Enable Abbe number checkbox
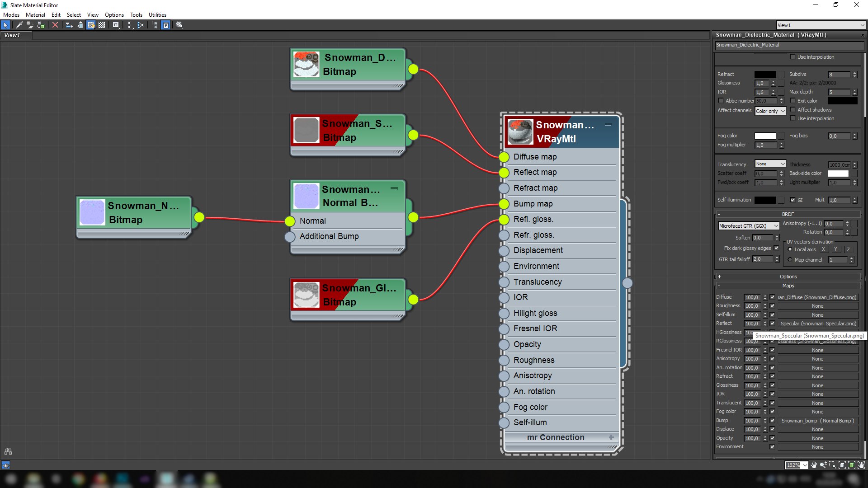868x488 pixels. (x=721, y=101)
